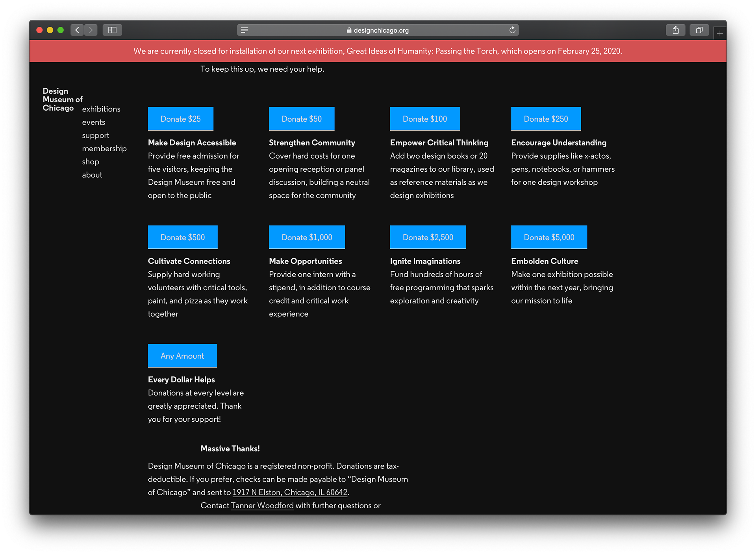
Task: Click the Donate $2,500 button
Action: tap(428, 237)
